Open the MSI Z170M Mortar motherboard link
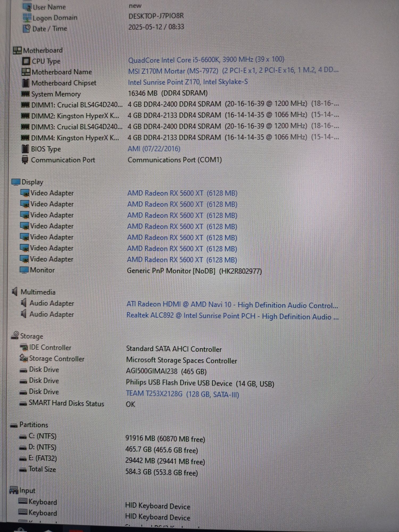399x532 pixels. (x=233, y=71)
